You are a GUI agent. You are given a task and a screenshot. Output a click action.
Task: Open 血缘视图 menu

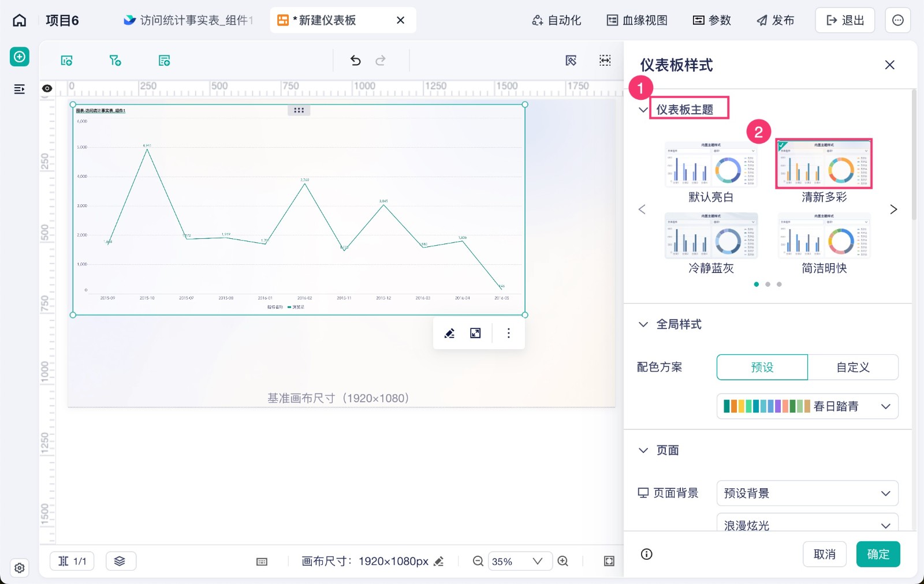pyautogui.click(x=637, y=20)
